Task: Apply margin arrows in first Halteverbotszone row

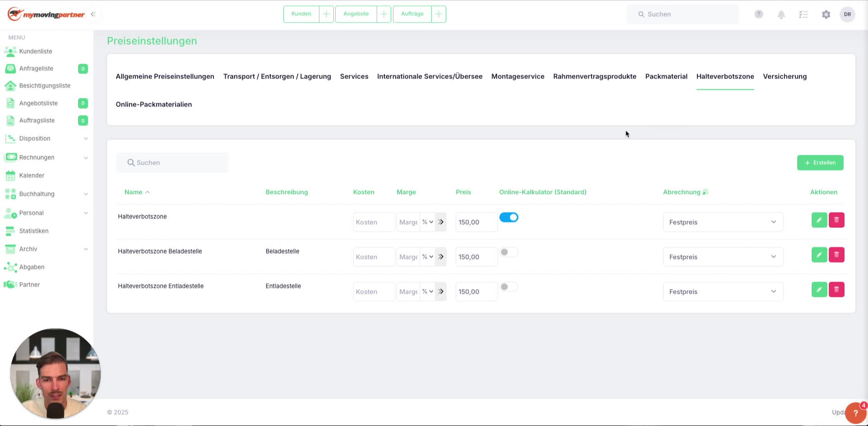Action: click(441, 222)
